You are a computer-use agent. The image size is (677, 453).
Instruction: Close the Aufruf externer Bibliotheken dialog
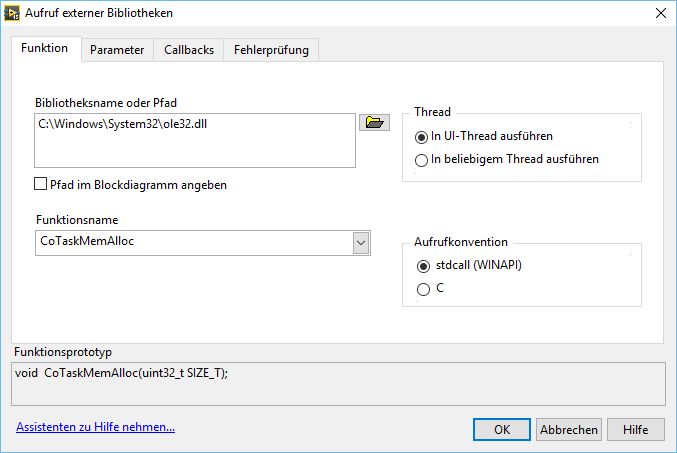coord(660,13)
